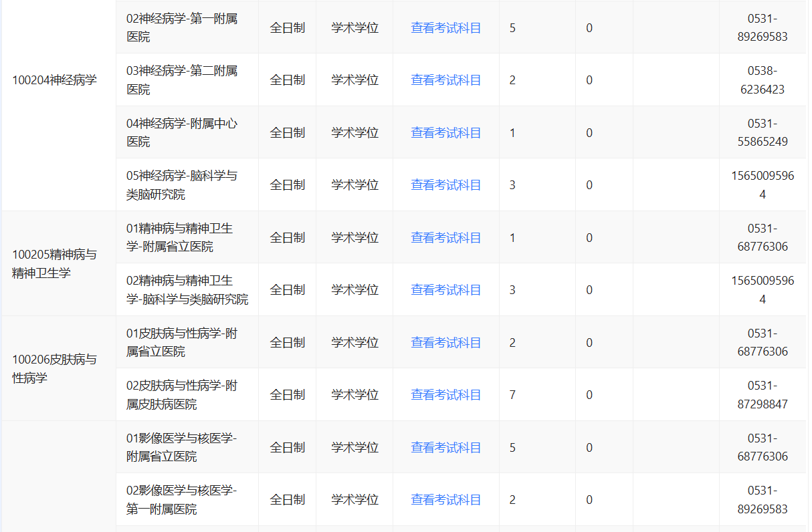The image size is (812, 532).
Task: Open 查看考试科目 for 01皮肤病与性病学-附属省立医院
Action: 445,343
